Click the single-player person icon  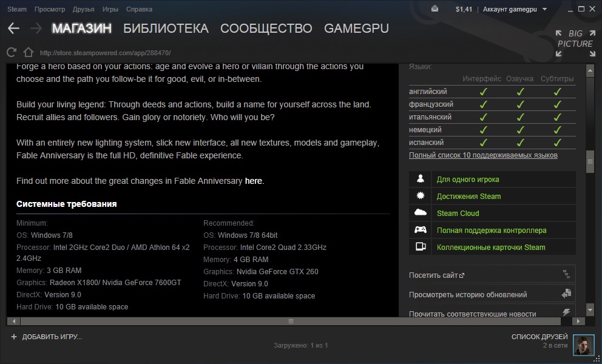point(421,179)
